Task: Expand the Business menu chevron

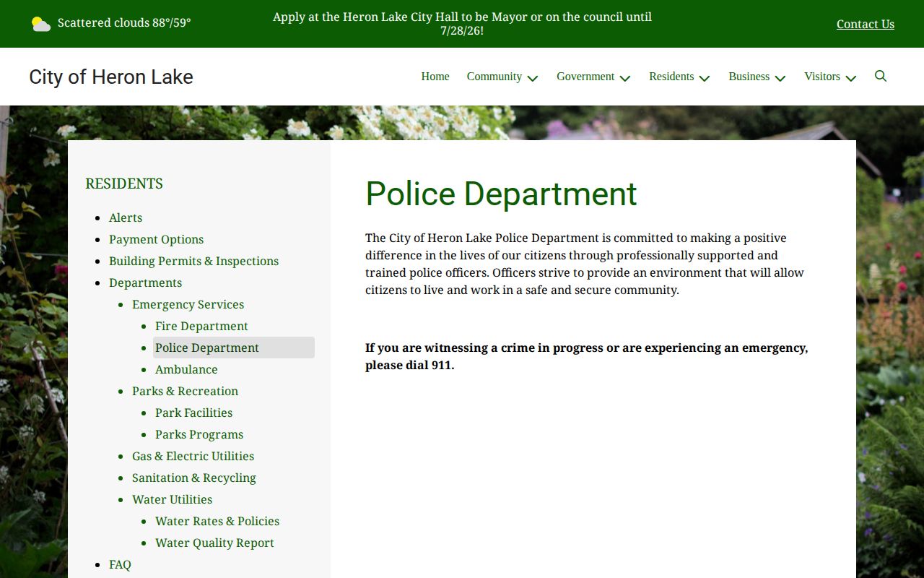Action: [x=780, y=78]
